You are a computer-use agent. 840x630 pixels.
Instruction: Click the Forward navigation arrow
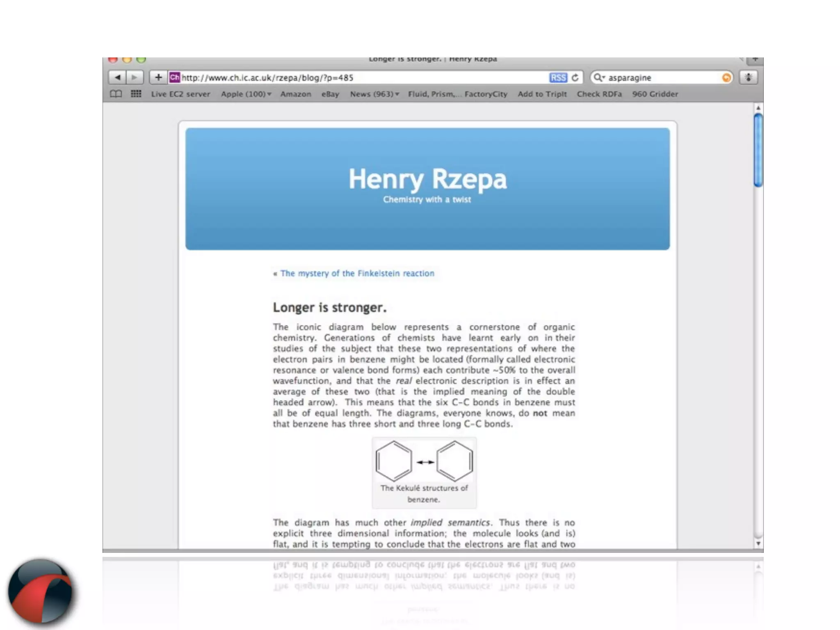(x=135, y=78)
